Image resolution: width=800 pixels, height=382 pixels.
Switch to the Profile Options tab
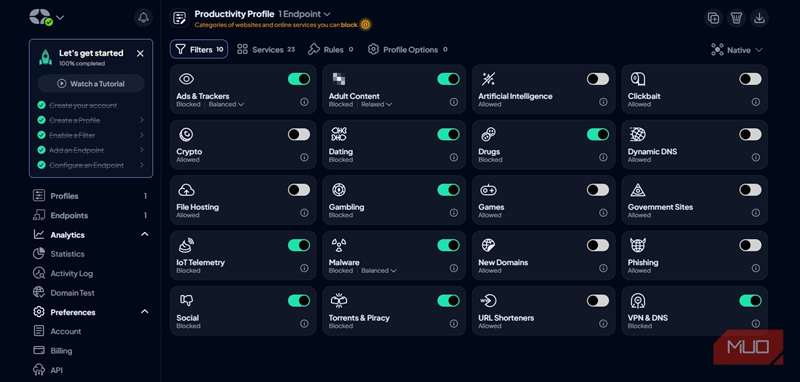[x=408, y=49]
